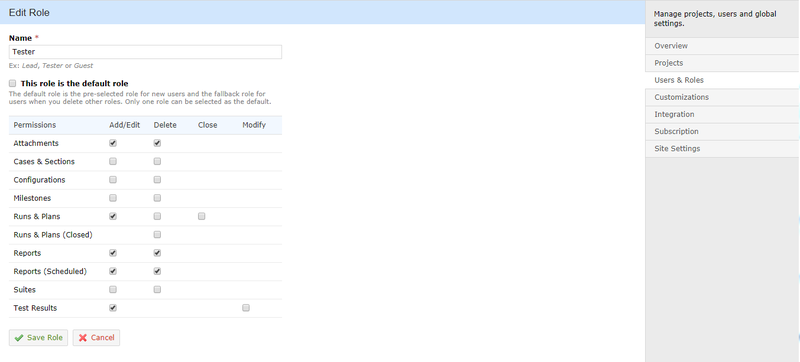Image resolution: width=800 pixels, height=362 pixels.
Task: Uncheck Attachments Add/Edit permission
Action: coord(113,143)
